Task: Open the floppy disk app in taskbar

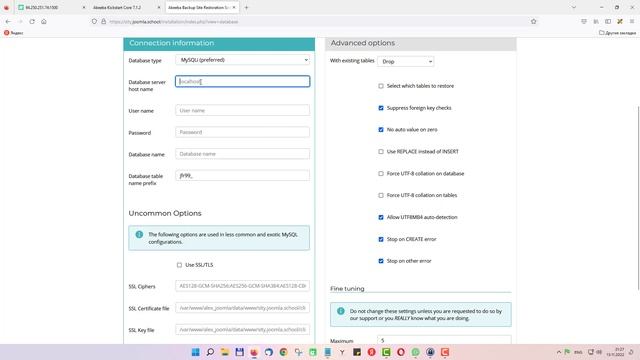Action: [x=240, y=352]
